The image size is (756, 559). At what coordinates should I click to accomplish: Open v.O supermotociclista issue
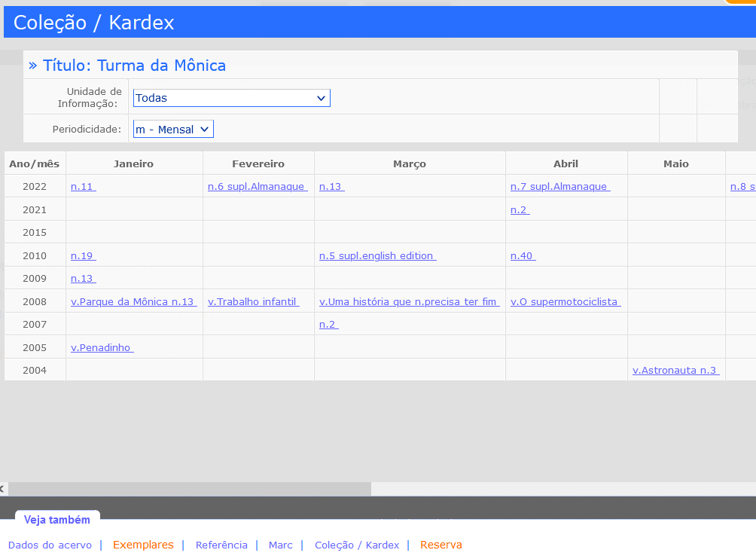tap(565, 302)
